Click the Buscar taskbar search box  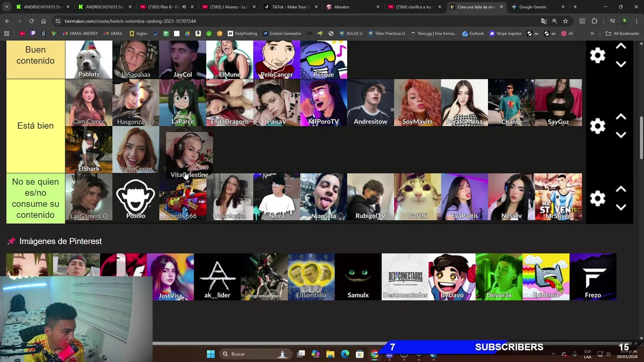[256, 354]
